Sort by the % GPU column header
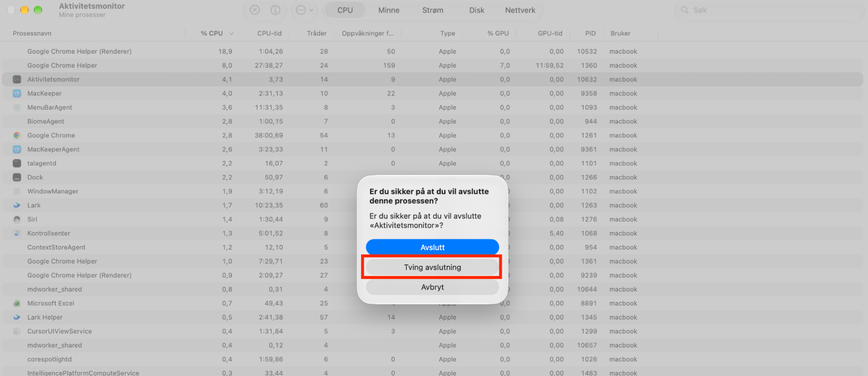Screen dimensions: 868x376 (498, 33)
